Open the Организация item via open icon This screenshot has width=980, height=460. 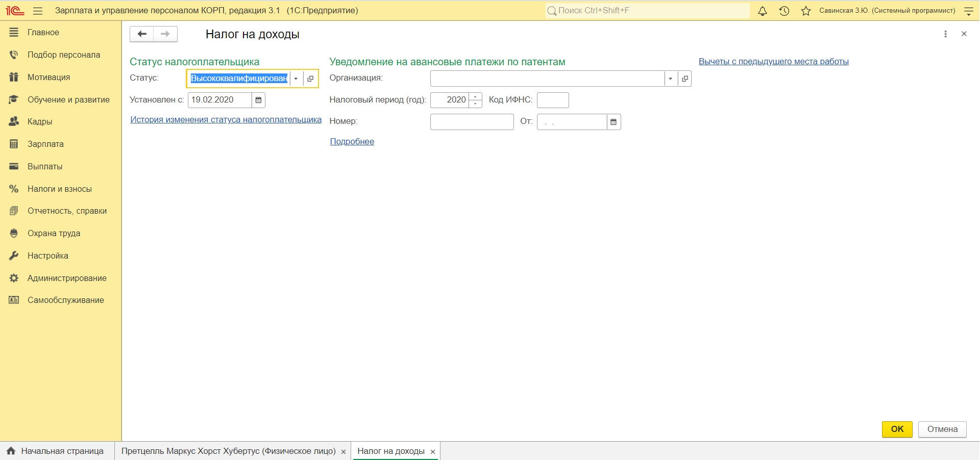[685, 79]
